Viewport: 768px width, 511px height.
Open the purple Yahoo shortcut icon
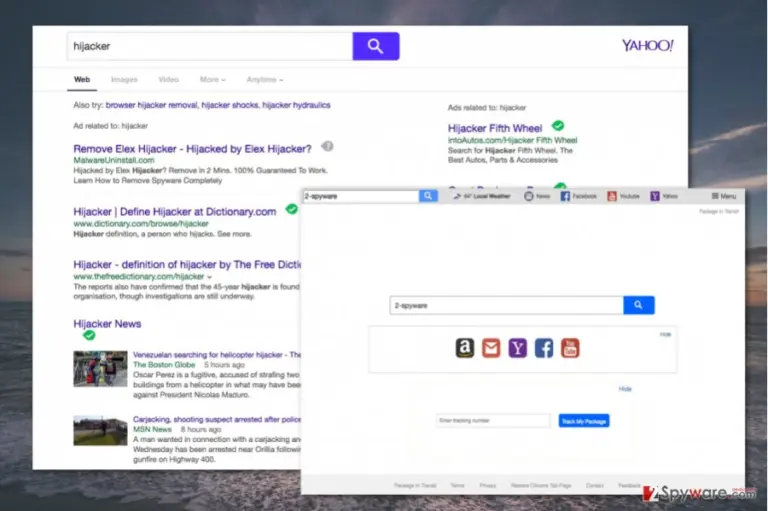click(517, 348)
